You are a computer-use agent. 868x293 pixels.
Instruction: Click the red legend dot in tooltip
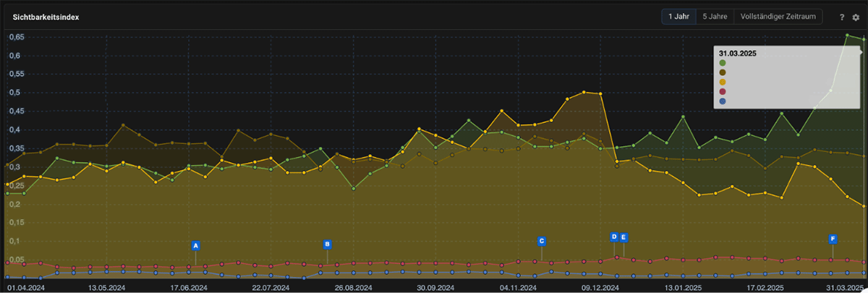723,92
